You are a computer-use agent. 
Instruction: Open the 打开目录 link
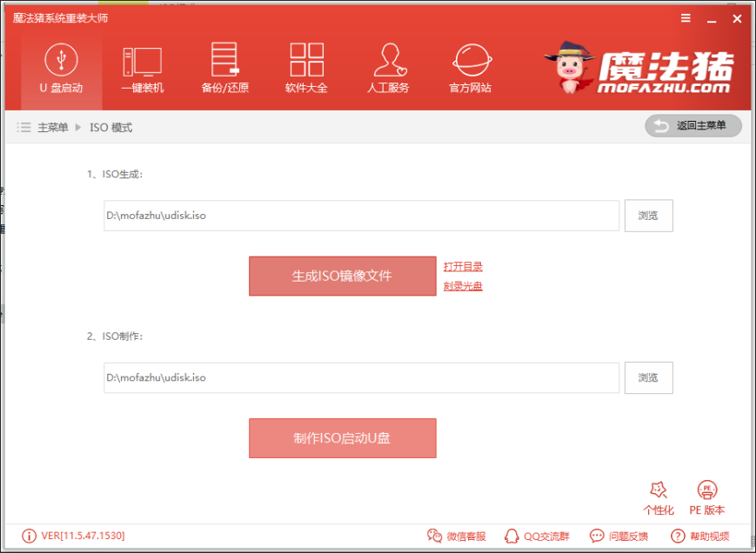click(x=463, y=266)
